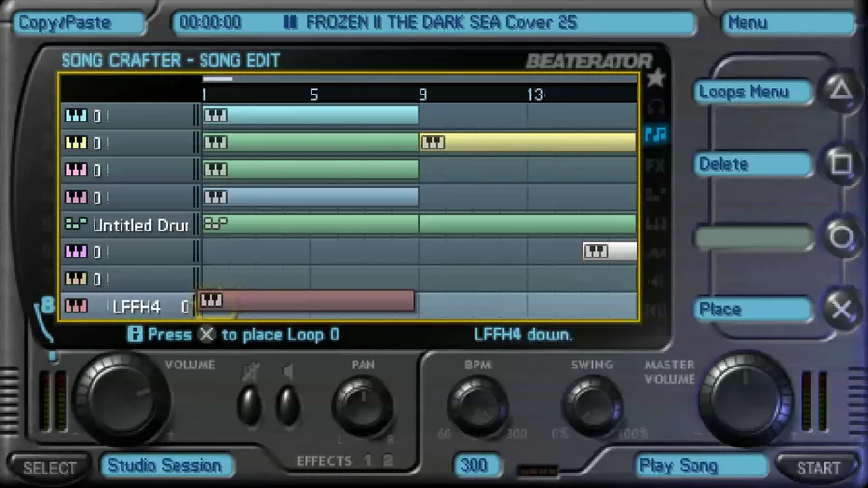Open the Menu button
Image resolution: width=868 pixels, height=488 pixels.
[789, 23]
